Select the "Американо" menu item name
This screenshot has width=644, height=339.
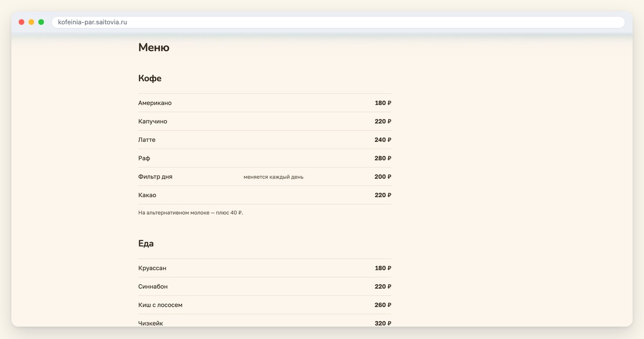point(155,103)
